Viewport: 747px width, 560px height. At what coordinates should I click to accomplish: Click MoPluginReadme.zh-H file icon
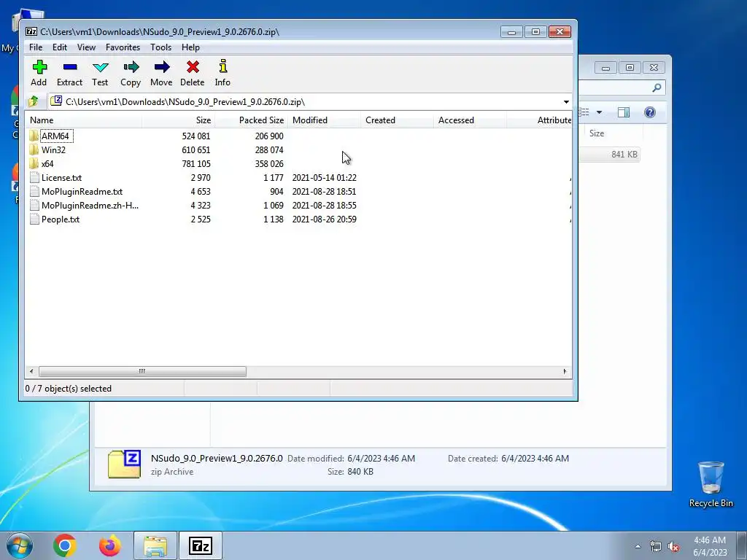34,206
